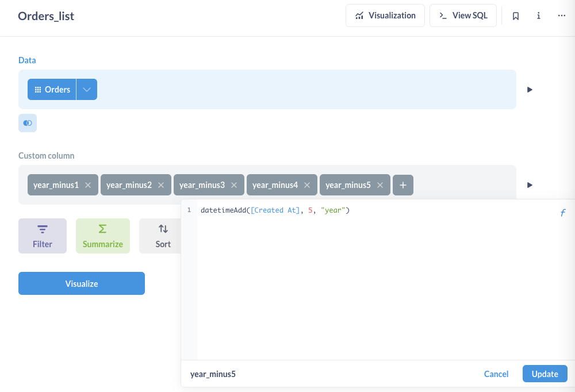This screenshot has height=392, width=575.
Task: Preview the Custom column step with play arrow
Action: coord(530,185)
